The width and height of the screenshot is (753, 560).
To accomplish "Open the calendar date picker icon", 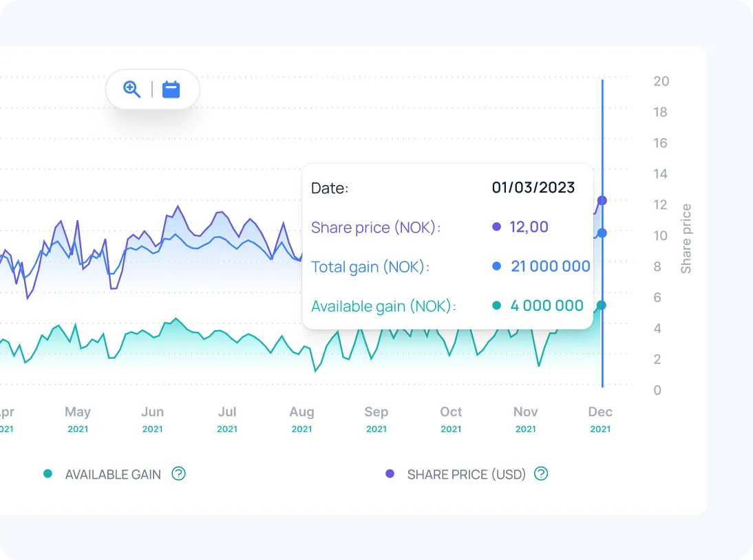I will 171,89.
